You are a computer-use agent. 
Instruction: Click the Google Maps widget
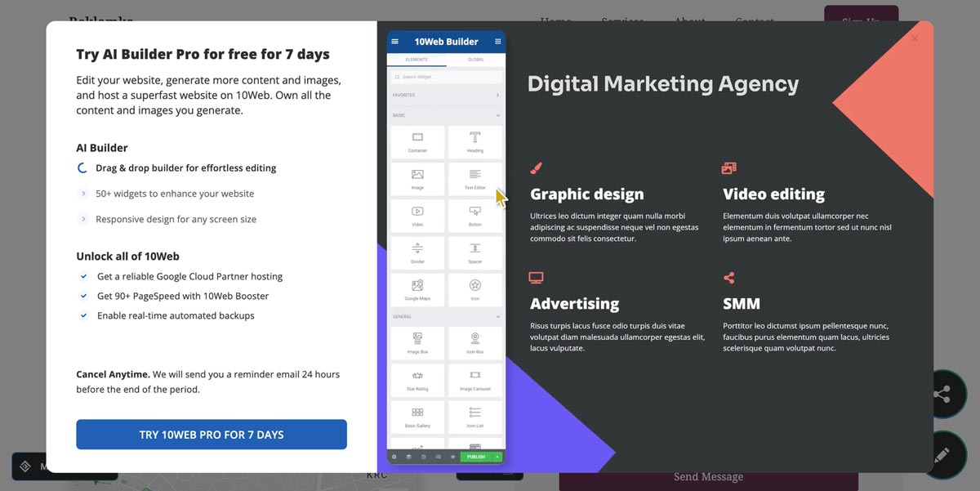coord(417,288)
